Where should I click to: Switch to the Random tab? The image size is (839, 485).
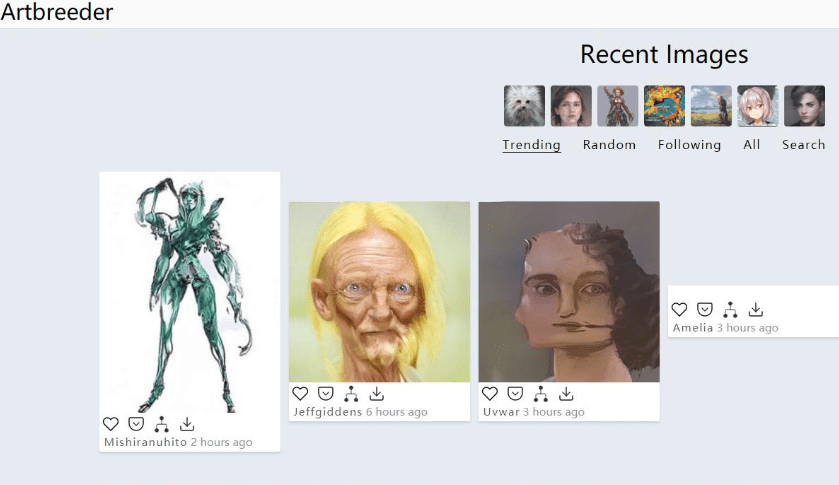[609, 145]
